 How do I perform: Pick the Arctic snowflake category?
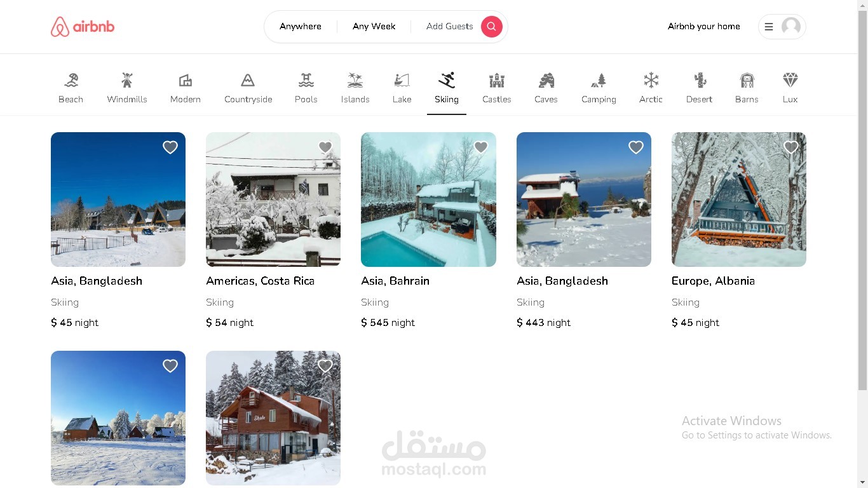pyautogui.click(x=651, y=80)
